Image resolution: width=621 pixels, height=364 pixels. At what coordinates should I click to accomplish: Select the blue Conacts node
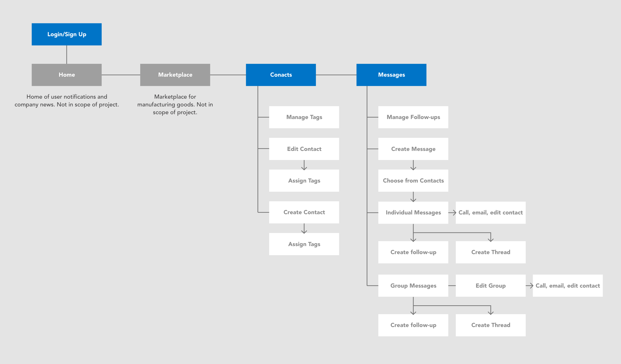pos(281,75)
